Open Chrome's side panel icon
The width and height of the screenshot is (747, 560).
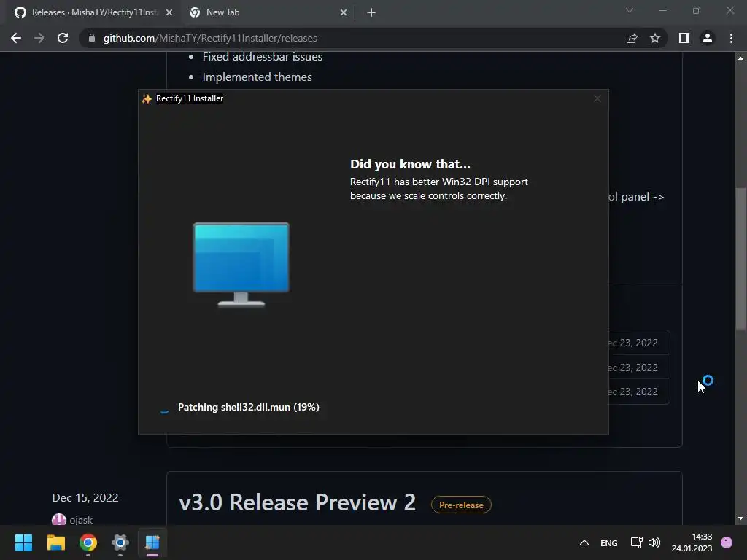pos(684,38)
